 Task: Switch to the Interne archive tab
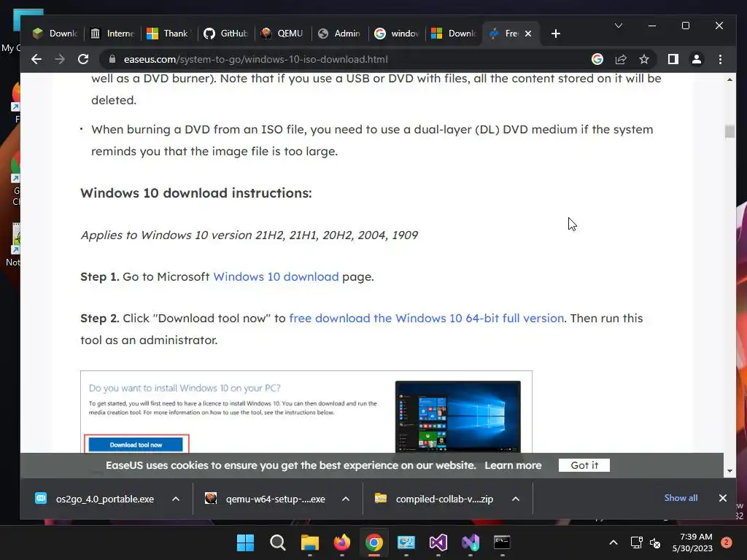[x=112, y=34]
